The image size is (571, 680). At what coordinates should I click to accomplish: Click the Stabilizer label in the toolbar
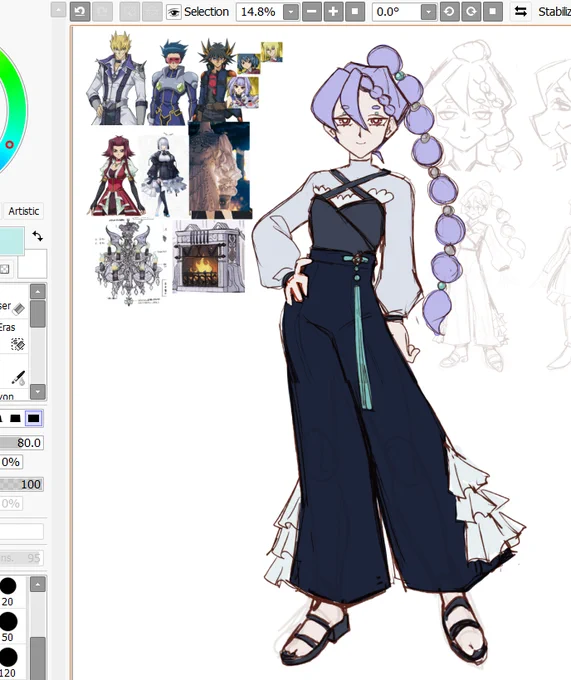point(555,12)
